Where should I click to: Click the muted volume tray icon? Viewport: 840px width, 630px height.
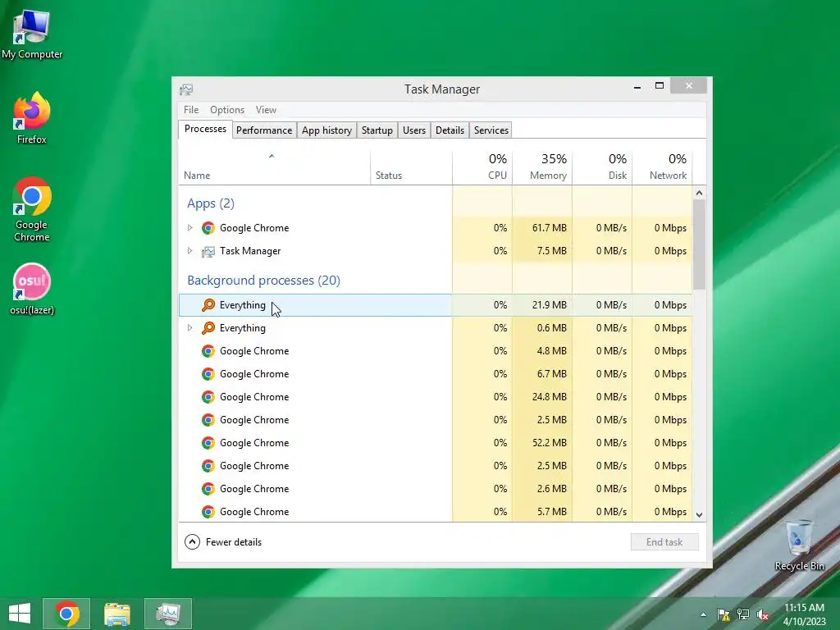(762, 614)
